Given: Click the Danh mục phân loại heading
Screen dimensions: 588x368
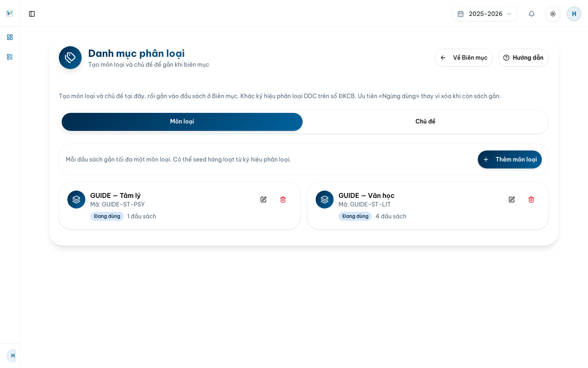Looking at the screenshot, I should 136,54.
